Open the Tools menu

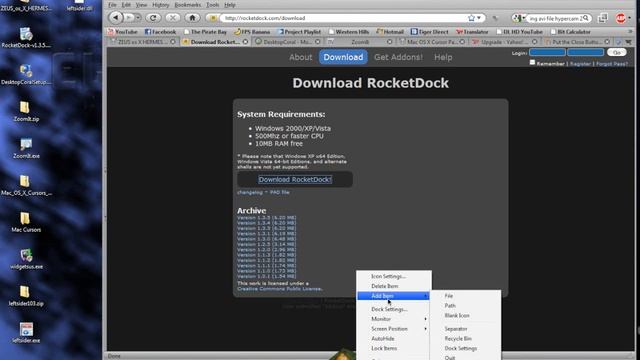point(213,5)
